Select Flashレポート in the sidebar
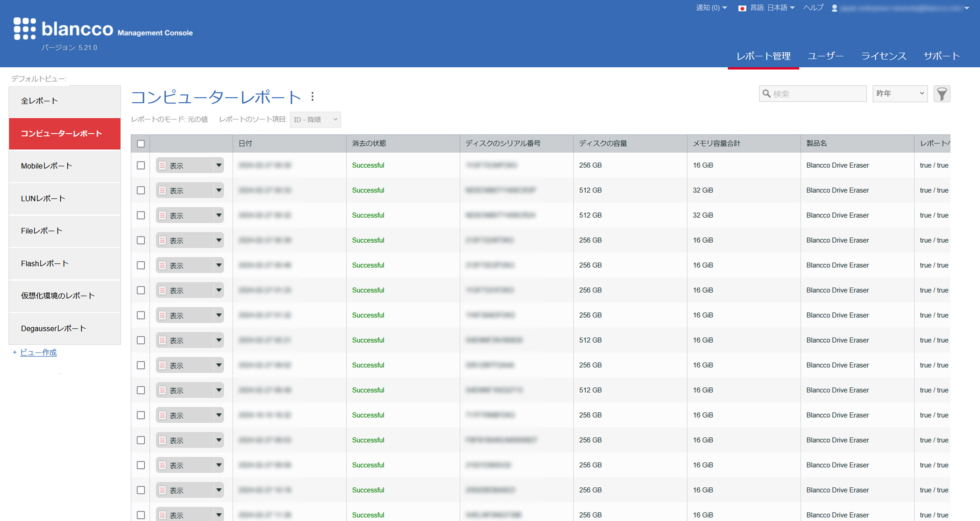Viewport: 980px width, 521px height. [x=65, y=263]
